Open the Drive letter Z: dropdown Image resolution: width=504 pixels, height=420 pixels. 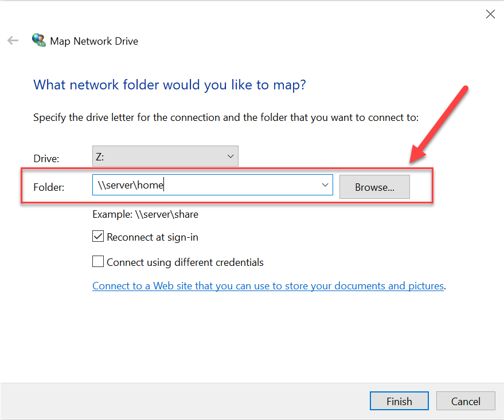pos(165,156)
